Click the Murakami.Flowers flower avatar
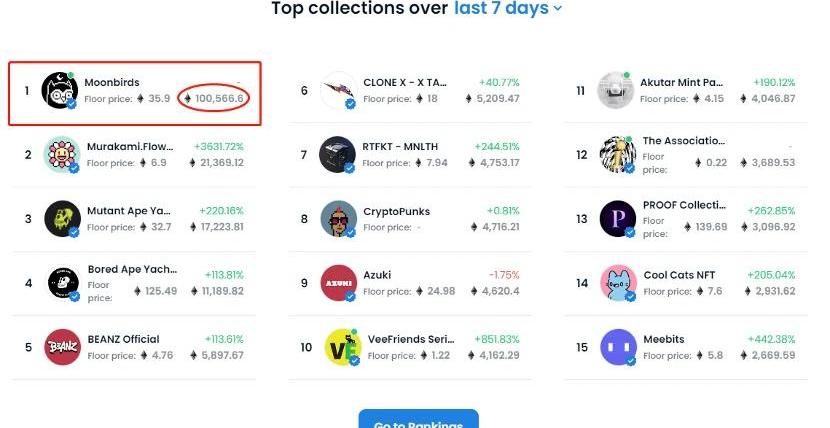 61,154
